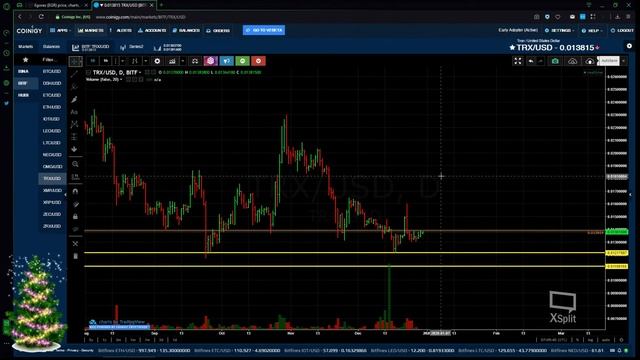Open the ORDERS menu item

point(218,30)
